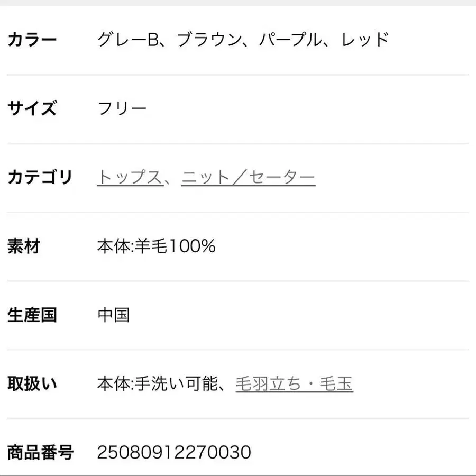
Task: Click the フリー size value
Action: [122, 109]
